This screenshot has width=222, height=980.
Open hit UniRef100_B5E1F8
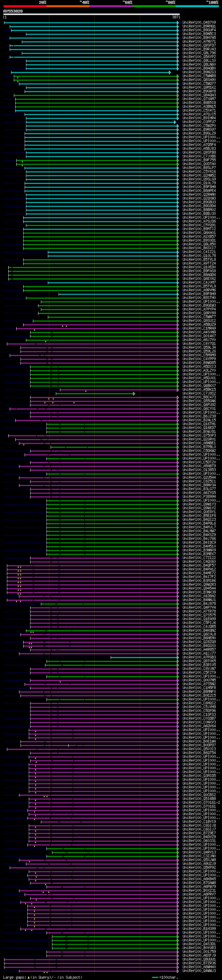pyautogui.click(x=199, y=516)
